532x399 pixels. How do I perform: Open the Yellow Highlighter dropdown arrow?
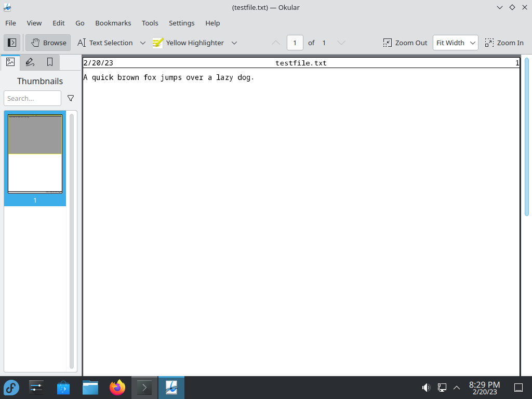tap(234, 43)
